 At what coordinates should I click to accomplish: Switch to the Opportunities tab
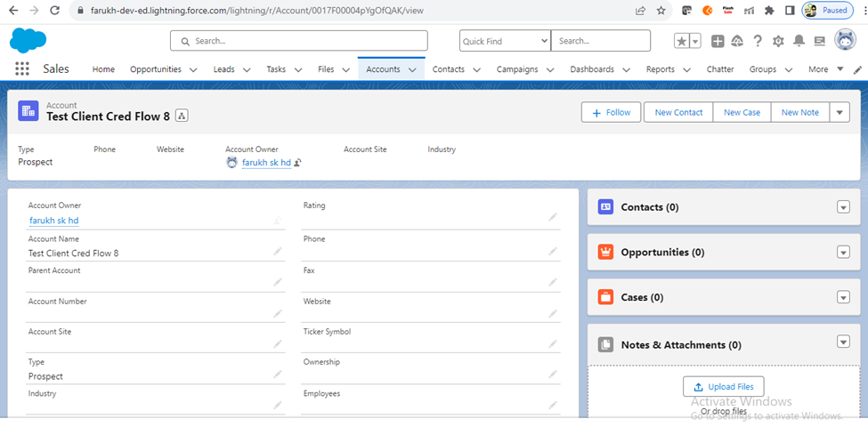click(x=156, y=69)
